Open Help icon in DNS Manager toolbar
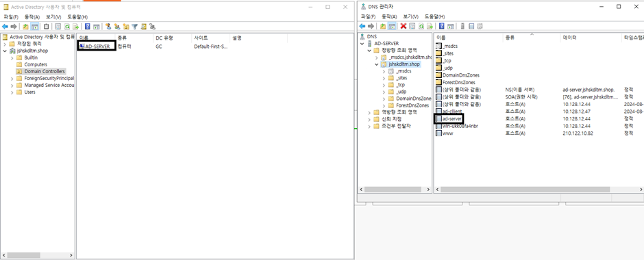This screenshot has height=260, width=644. point(441,26)
